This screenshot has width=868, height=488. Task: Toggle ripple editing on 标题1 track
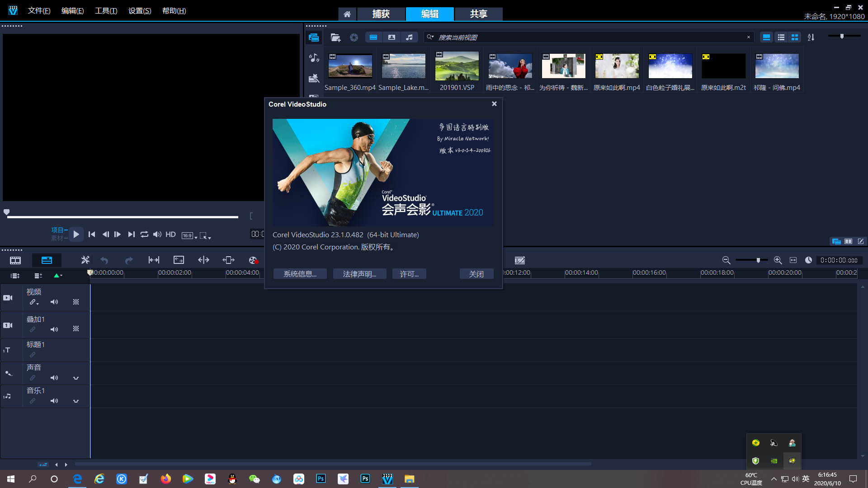33,355
